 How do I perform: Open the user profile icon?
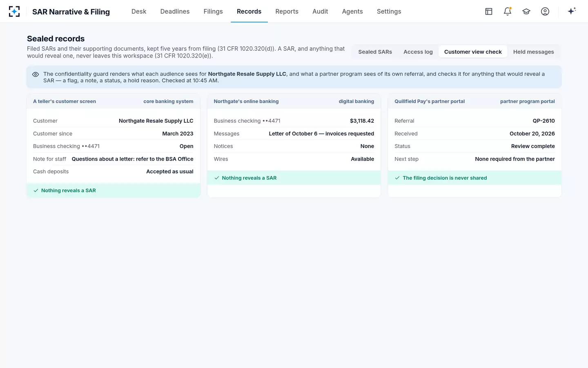click(x=545, y=11)
